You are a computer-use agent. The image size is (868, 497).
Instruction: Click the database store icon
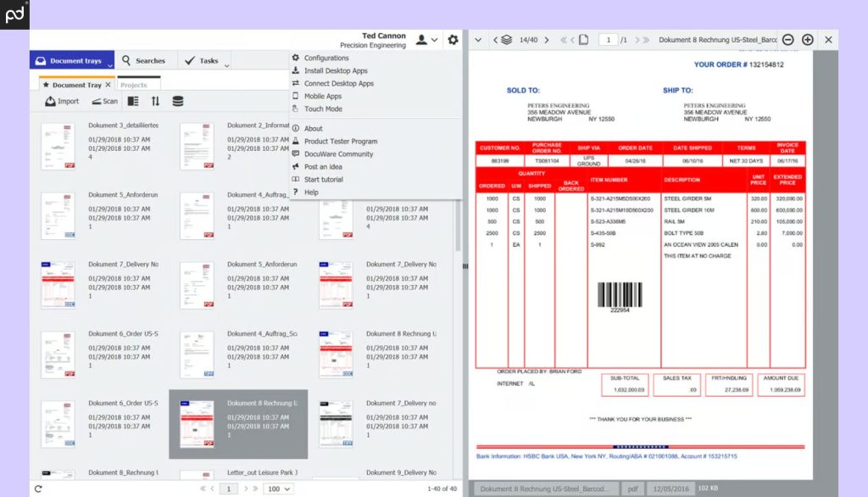pyautogui.click(x=178, y=102)
